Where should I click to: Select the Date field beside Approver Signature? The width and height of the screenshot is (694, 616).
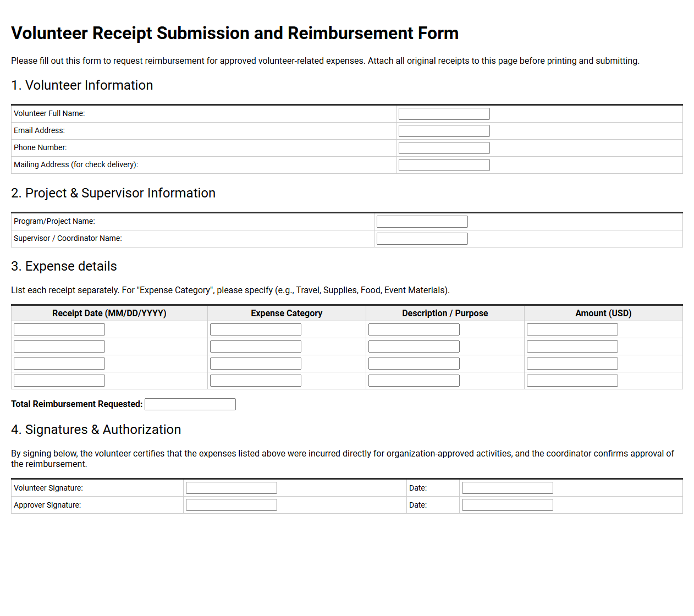(x=508, y=505)
